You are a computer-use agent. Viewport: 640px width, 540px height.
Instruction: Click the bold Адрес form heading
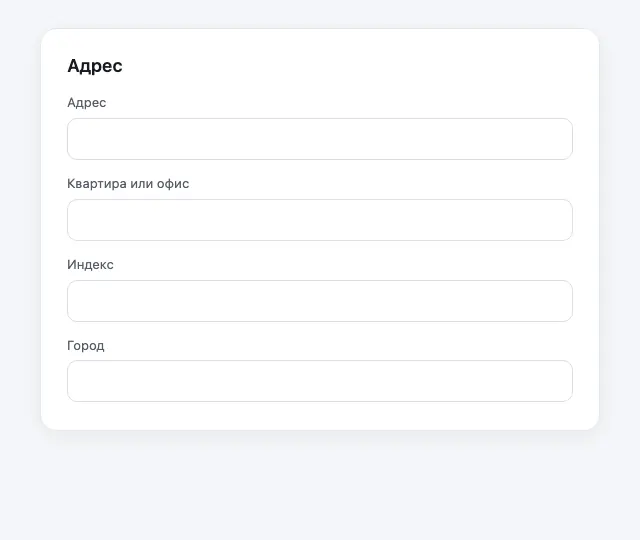(x=95, y=66)
